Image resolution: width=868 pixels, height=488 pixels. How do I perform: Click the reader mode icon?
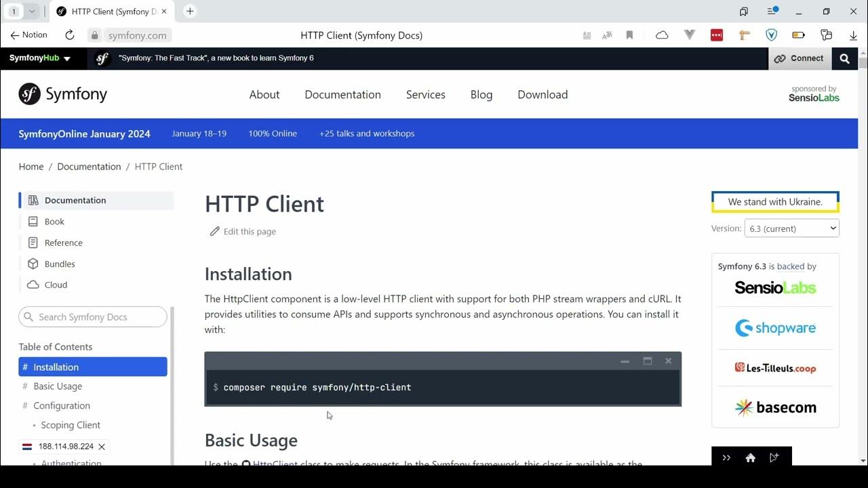tap(587, 35)
